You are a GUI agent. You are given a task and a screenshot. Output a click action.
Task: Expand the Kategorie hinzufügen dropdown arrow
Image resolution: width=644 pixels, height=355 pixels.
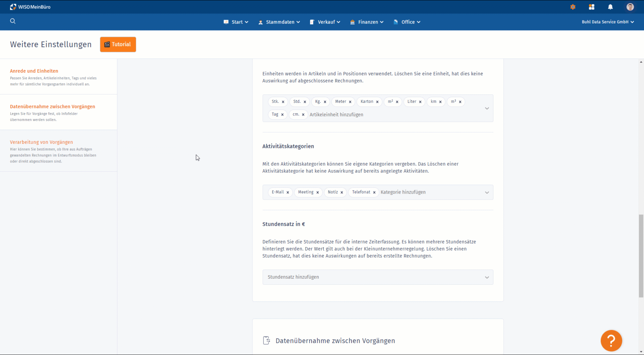487,193
